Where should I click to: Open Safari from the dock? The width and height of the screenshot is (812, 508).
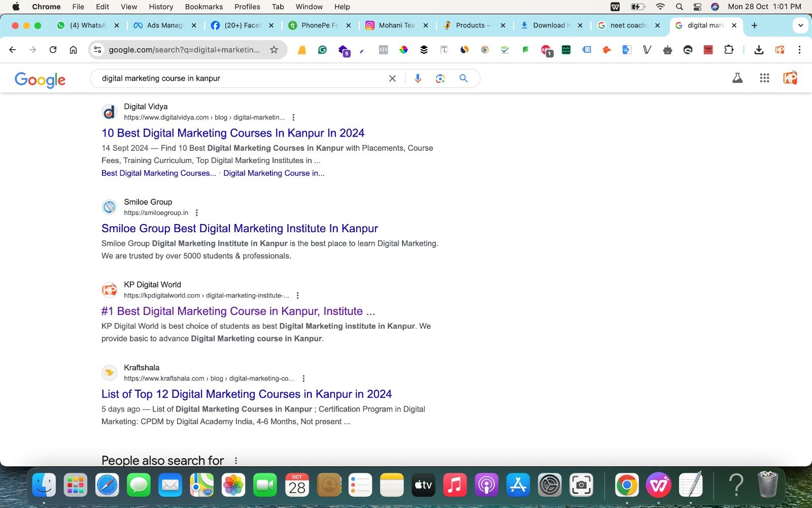pyautogui.click(x=107, y=485)
